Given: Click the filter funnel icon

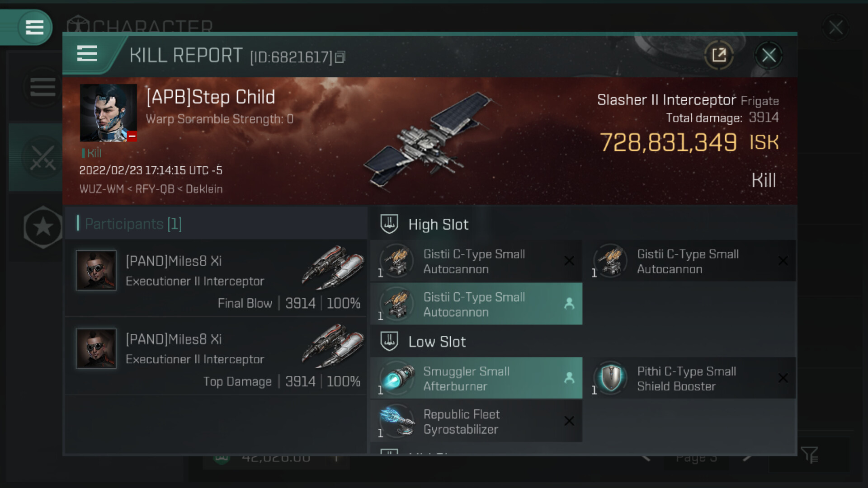Looking at the screenshot, I should pos(809,455).
